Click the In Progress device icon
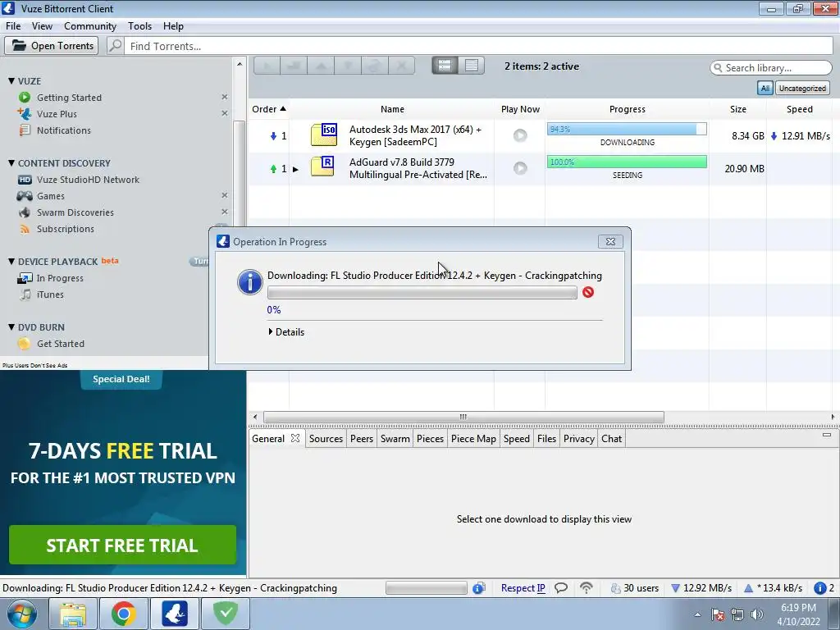The width and height of the screenshot is (840, 630). tap(25, 278)
